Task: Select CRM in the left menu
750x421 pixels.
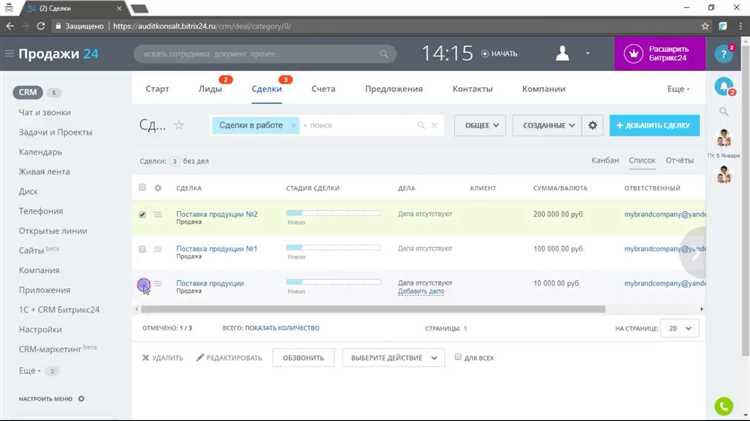Action: (x=28, y=92)
